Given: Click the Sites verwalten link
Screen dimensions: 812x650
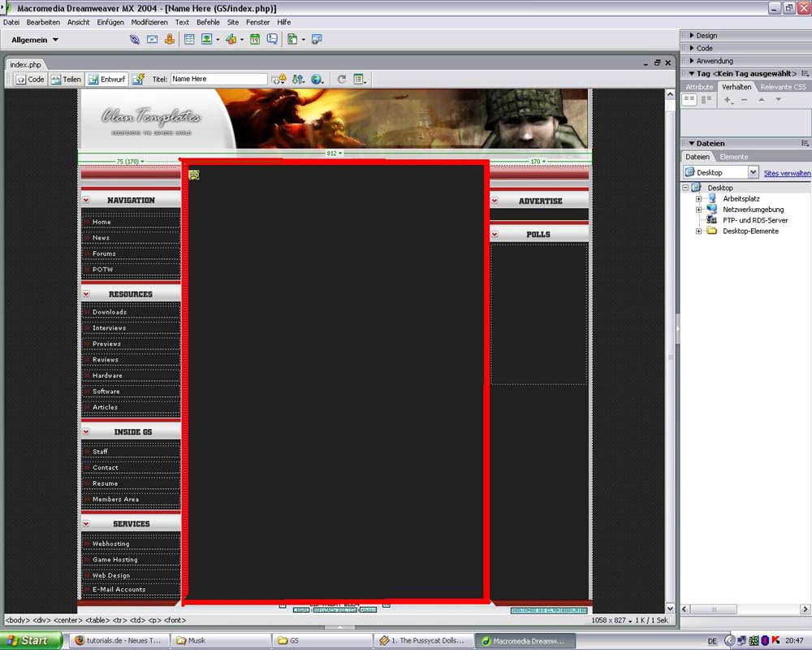Looking at the screenshot, I should (x=787, y=173).
